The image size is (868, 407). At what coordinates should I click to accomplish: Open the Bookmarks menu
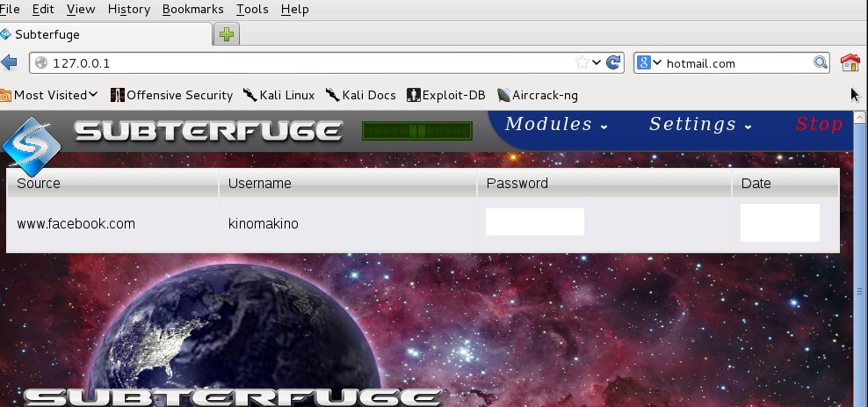click(193, 9)
